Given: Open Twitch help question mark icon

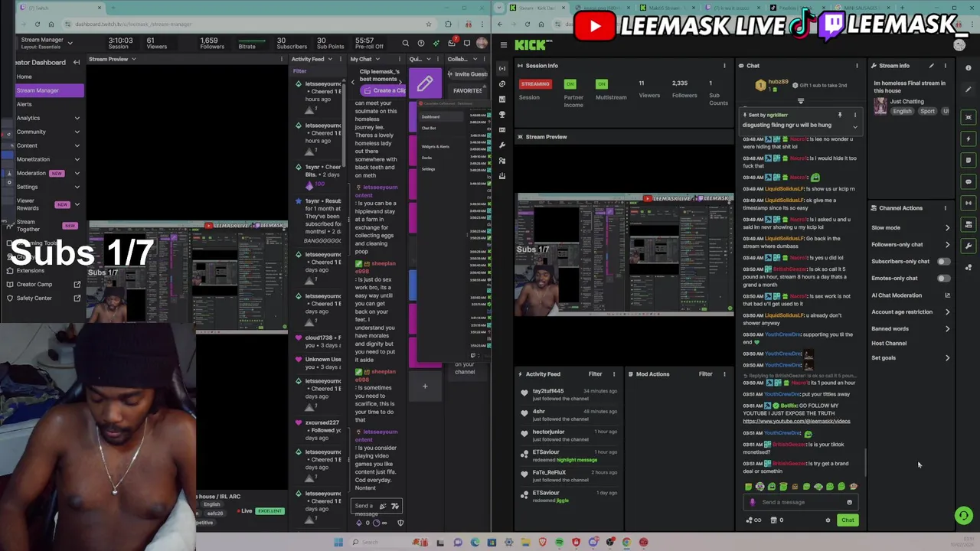Looking at the screenshot, I should click(420, 44).
